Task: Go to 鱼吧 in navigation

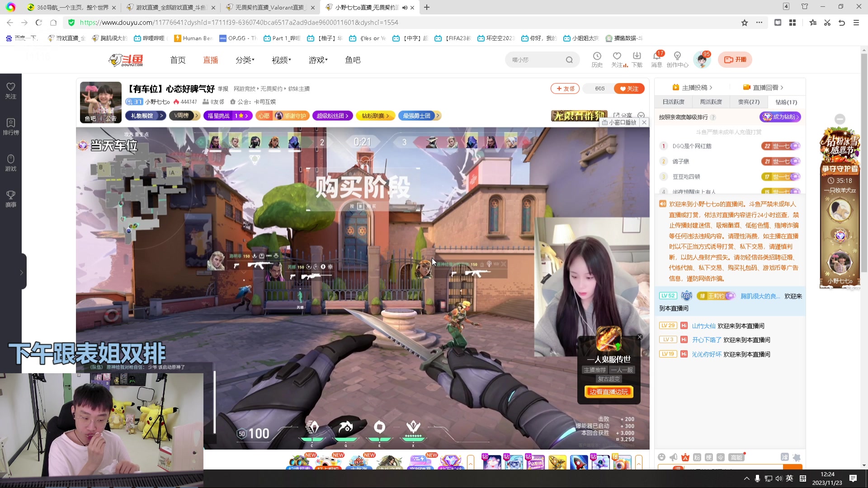Action: point(353,60)
